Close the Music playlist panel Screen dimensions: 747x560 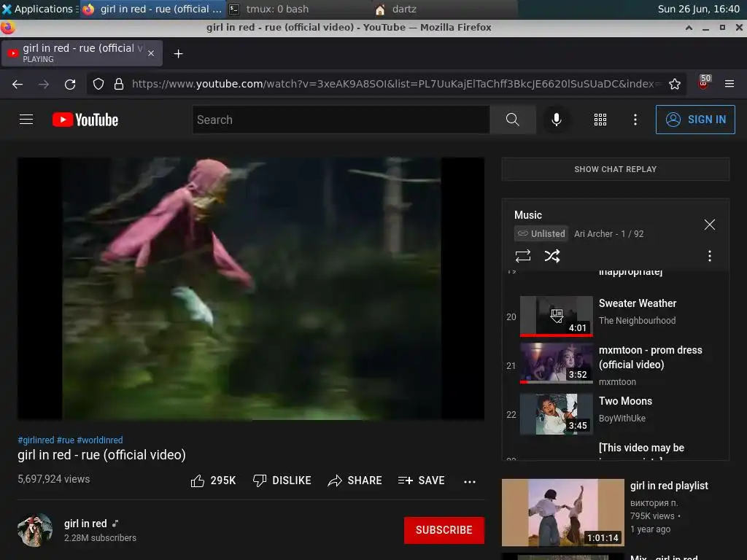click(x=709, y=225)
